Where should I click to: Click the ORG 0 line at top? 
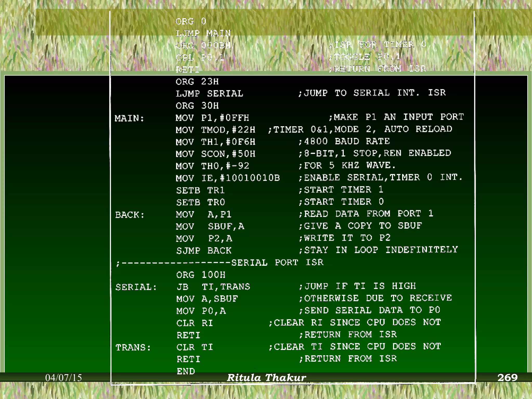click(191, 21)
